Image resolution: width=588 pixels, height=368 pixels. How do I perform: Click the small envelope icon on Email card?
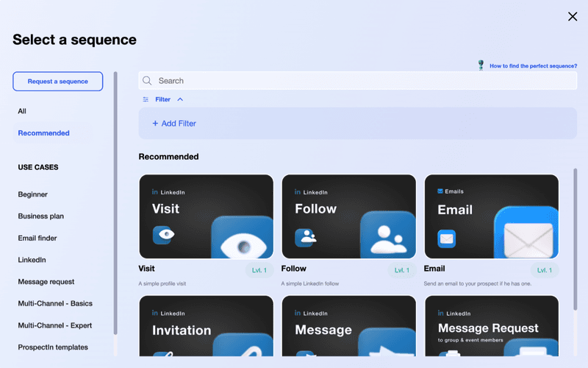coord(447,238)
